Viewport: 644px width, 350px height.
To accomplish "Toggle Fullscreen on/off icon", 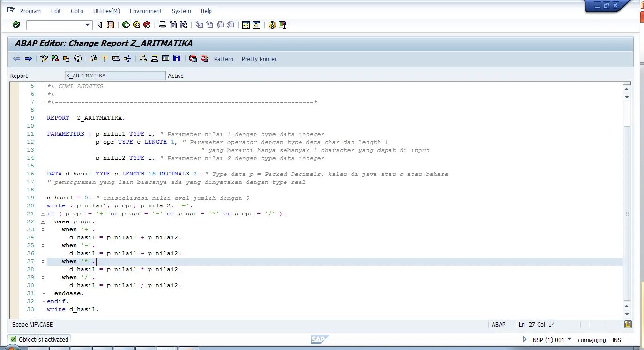I will 165,59.
